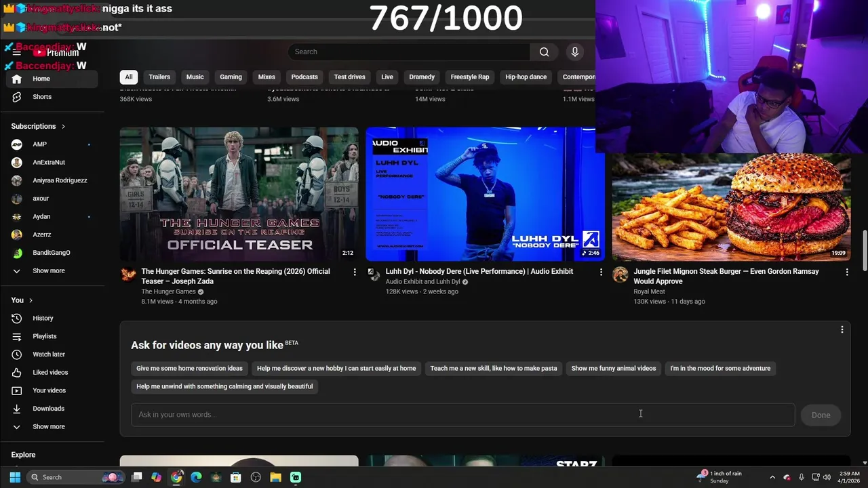Click 'Show me funny animal videos' suggestion

[614, 369]
